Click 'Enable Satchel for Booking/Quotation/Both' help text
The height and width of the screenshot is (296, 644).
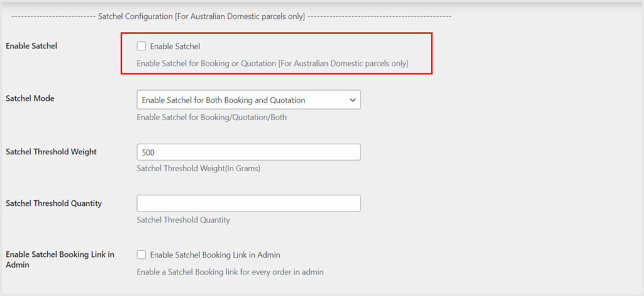[211, 117]
